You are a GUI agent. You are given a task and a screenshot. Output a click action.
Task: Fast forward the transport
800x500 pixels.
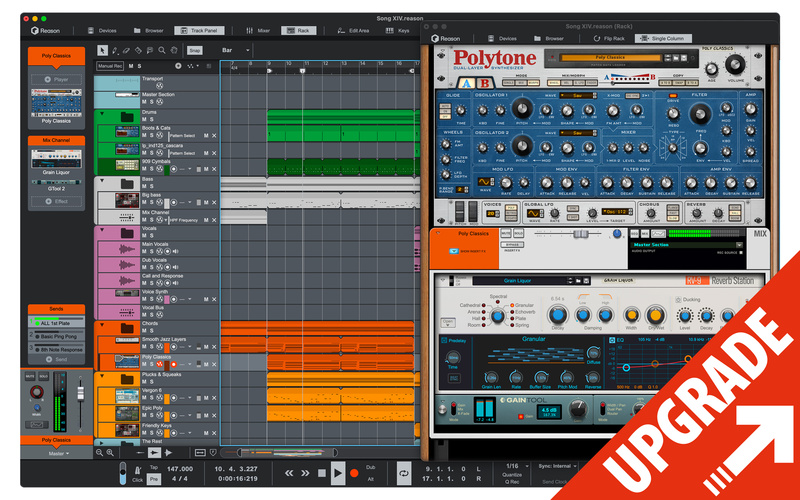pyautogui.click(x=305, y=473)
